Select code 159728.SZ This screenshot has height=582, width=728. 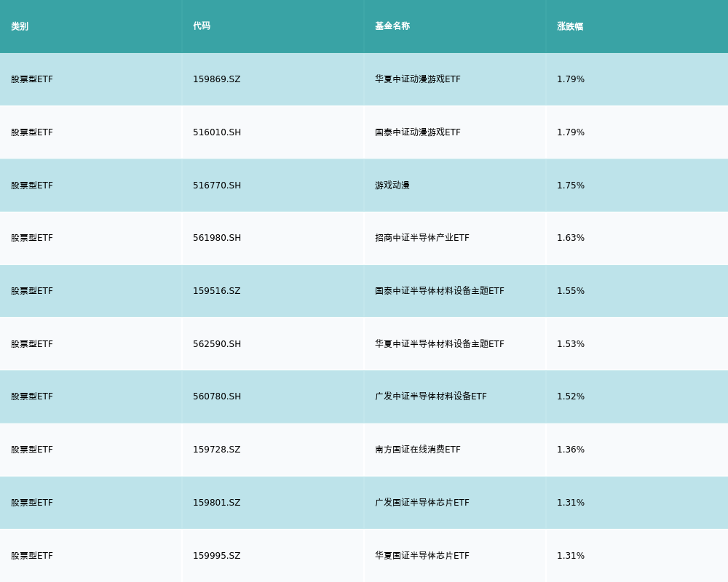point(217,450)
